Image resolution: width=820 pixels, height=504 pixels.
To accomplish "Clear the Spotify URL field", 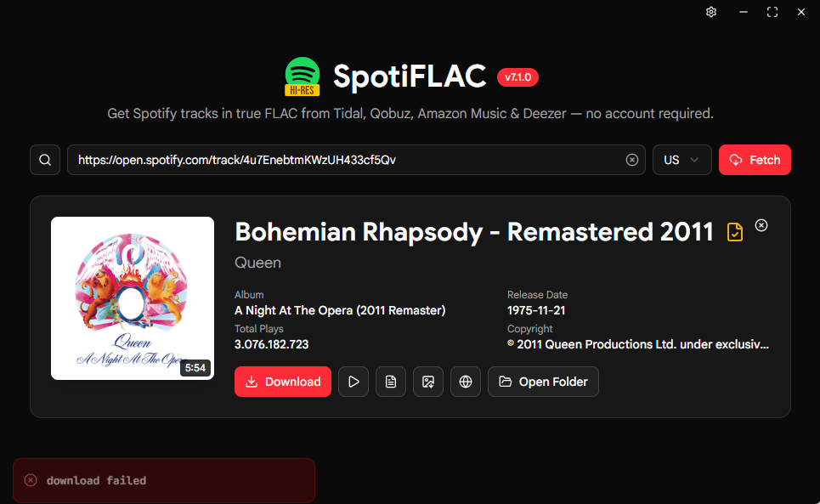I will pos(631,160).
